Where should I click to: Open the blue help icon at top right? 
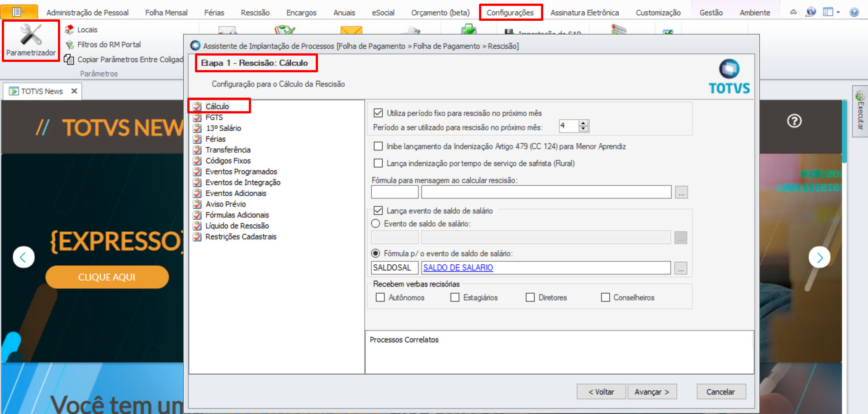coord(854,12)
